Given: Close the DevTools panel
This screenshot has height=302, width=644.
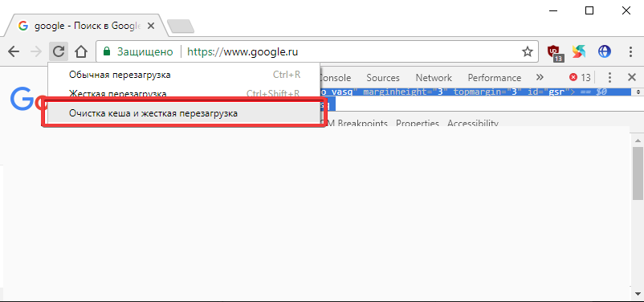Looking at the screenshot, I should point(632,77).
